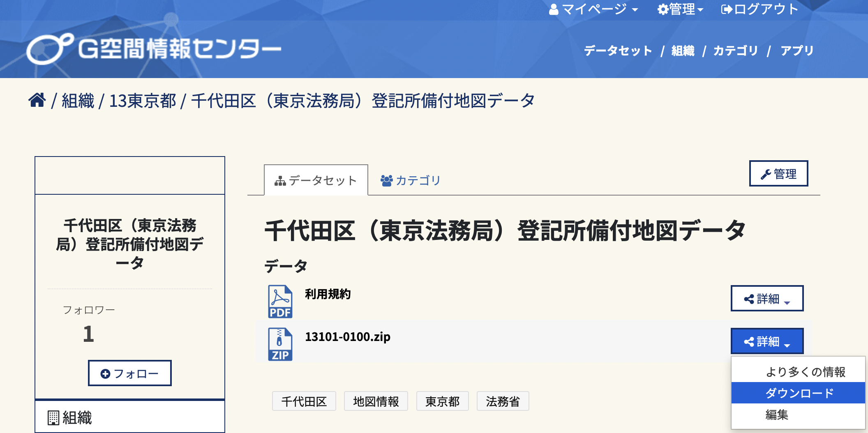Click the 法務省 tag
This screenshot has width=868, height=433.
[x=503, y=401]
